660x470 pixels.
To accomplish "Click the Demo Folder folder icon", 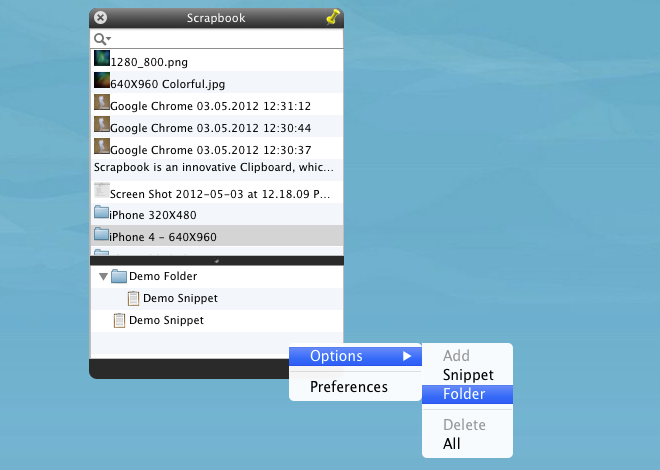I will coord(119,276).
